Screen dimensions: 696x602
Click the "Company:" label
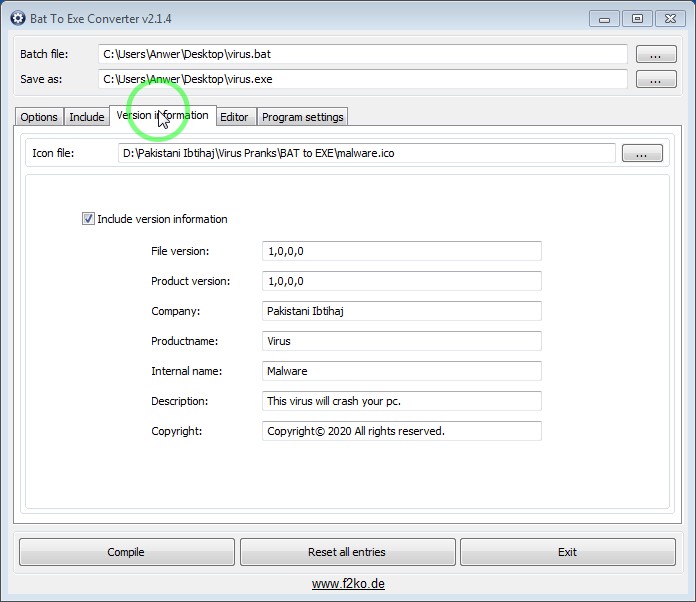coord(175,311)
